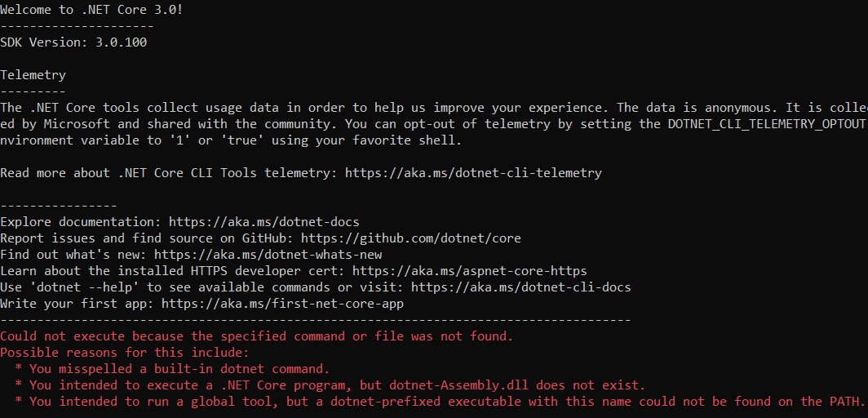Open the dotnet-whats-new URL
Viewport: 868px width, 418px height.
coord(268,255)
